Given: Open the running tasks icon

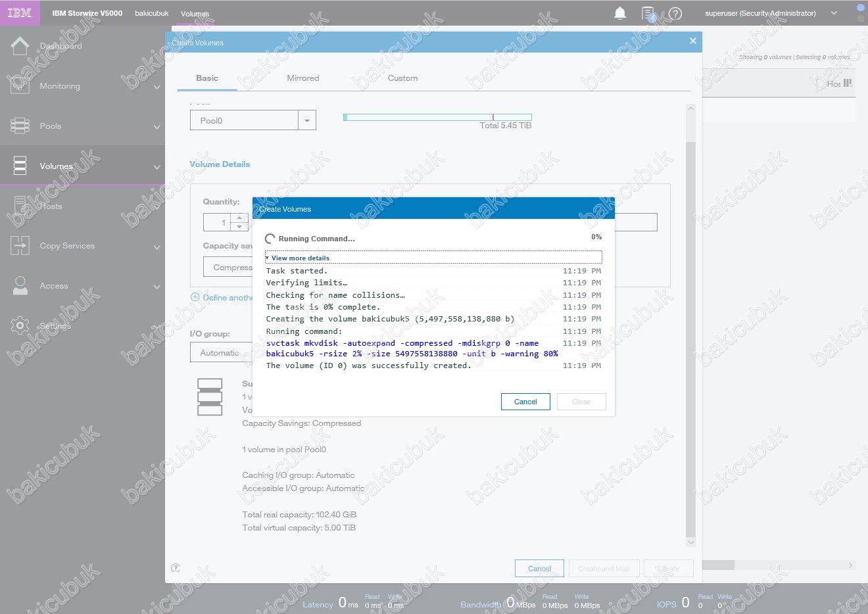Looking at the screenshot, I should point(648,14).
